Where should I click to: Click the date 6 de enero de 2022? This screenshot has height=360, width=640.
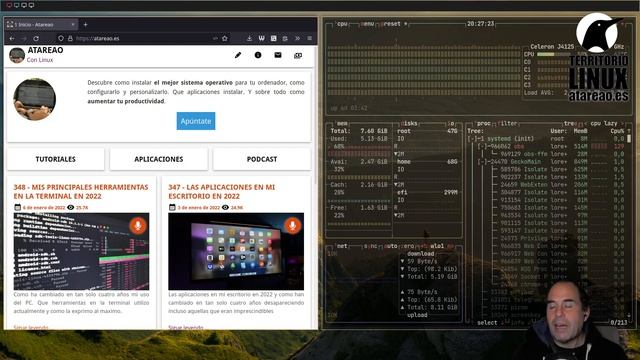tap(44, 208)
